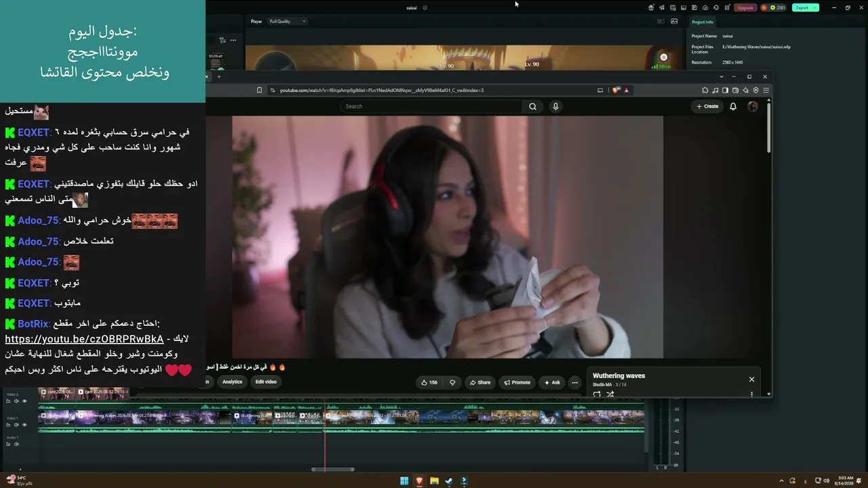Click the Filmora timeline horizontal scrollbar

(333, 469)
